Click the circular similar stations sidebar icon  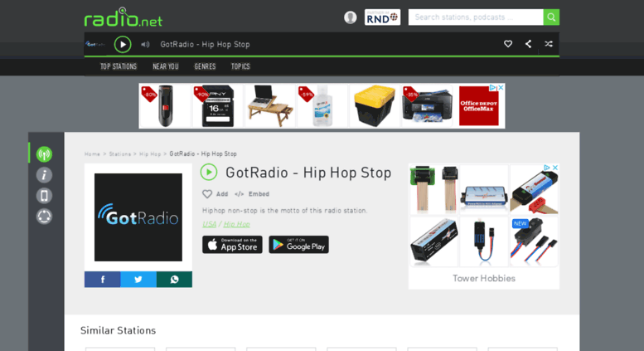[44, 217]
